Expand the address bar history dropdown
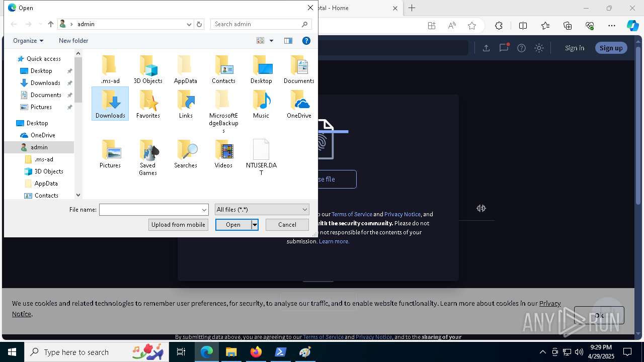Image resolution: width=644 pixels, height=362 pixels. tap(189, 24)
